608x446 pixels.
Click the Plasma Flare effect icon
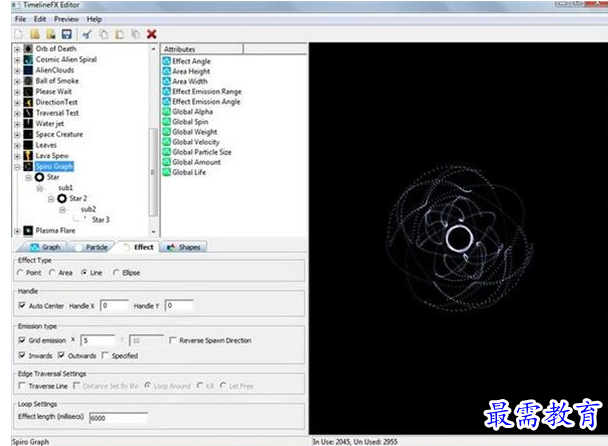point(28,231)
